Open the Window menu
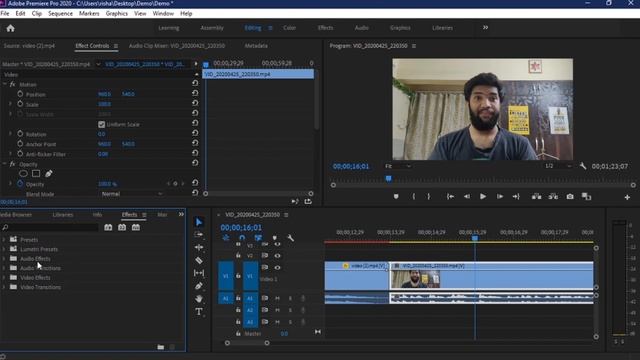Image resolution: width=640 pixels, height=360 pixels. (163, 13)
